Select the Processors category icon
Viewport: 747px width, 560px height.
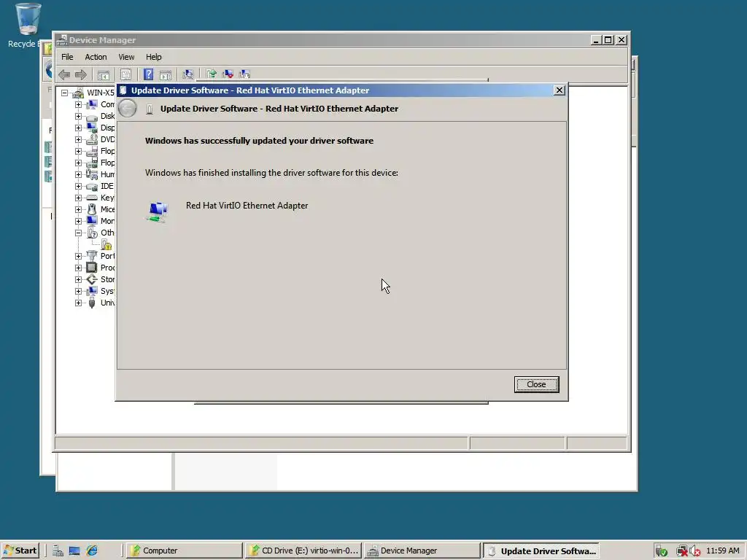92,268
